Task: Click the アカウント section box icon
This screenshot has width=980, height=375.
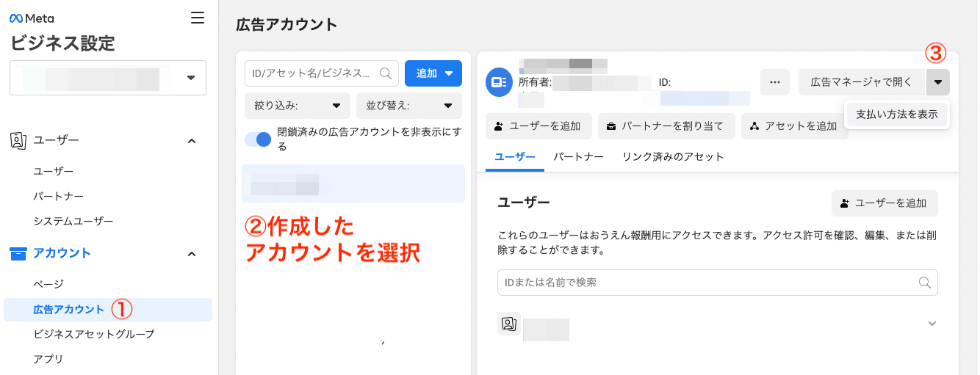Action: (x=18, y=253)
